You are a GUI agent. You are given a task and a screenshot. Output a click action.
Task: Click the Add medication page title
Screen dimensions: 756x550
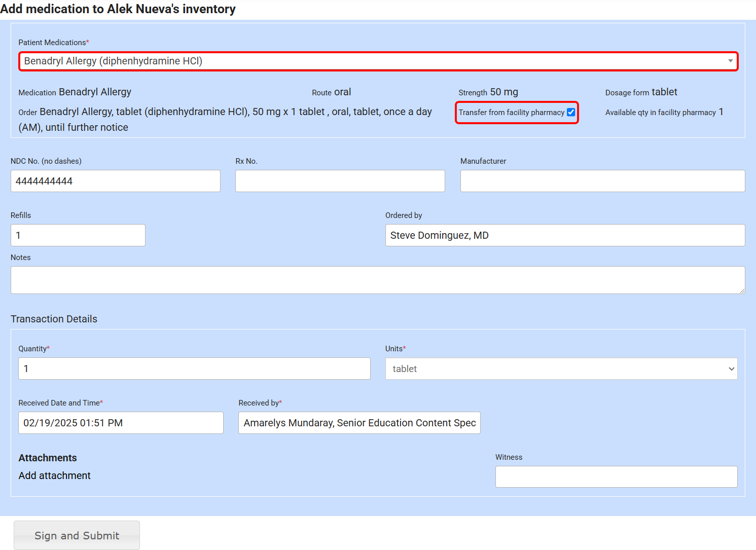(118, 9)
